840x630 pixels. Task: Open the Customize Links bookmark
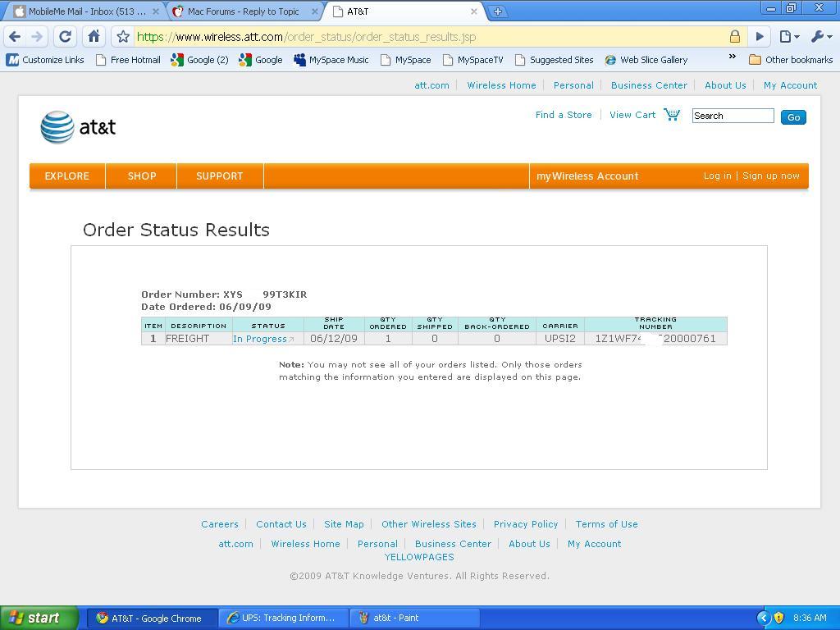click(x=45, y=59)
